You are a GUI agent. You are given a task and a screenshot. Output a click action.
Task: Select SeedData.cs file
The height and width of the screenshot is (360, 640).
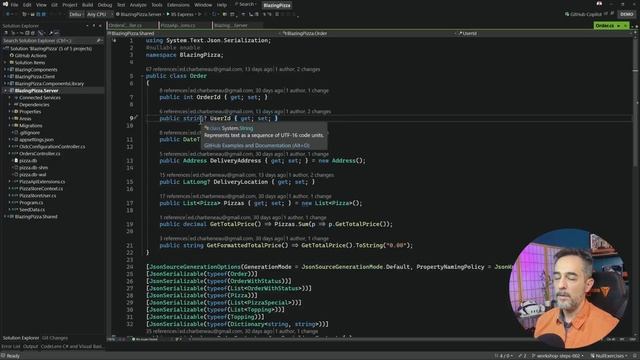pyautogui.click(x=32, y=209)
